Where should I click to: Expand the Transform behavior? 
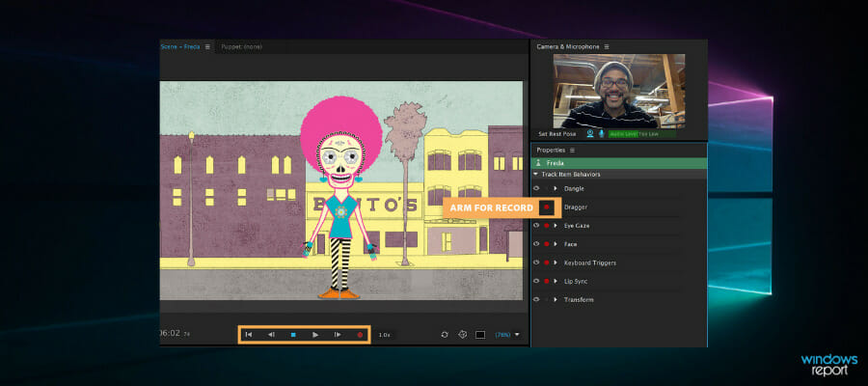coord(556,299)
